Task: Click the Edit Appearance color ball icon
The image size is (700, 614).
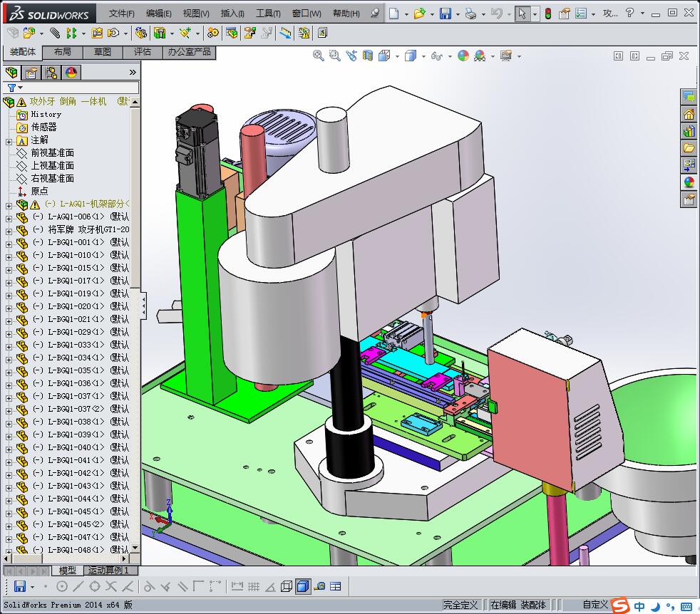Action: coord(463,56)
